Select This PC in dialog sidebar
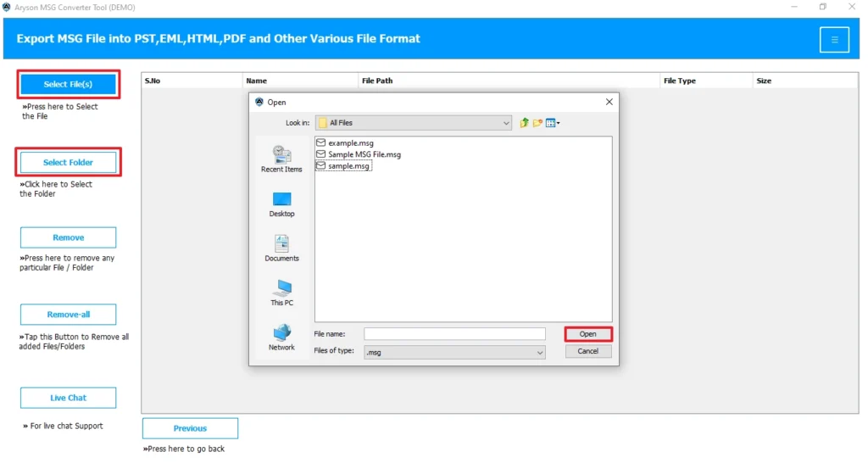Viewport: 868px width, 463px height. [x=281, y=293]
